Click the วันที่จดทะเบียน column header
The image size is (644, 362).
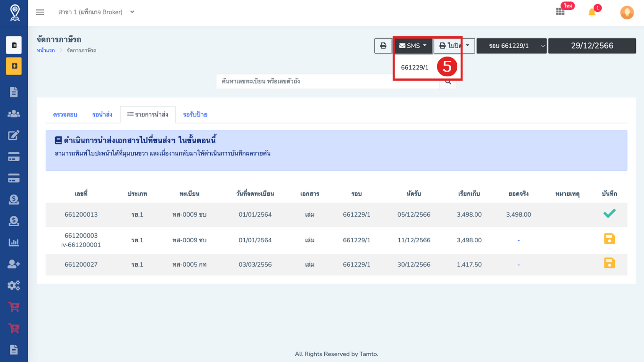(255, 194)
